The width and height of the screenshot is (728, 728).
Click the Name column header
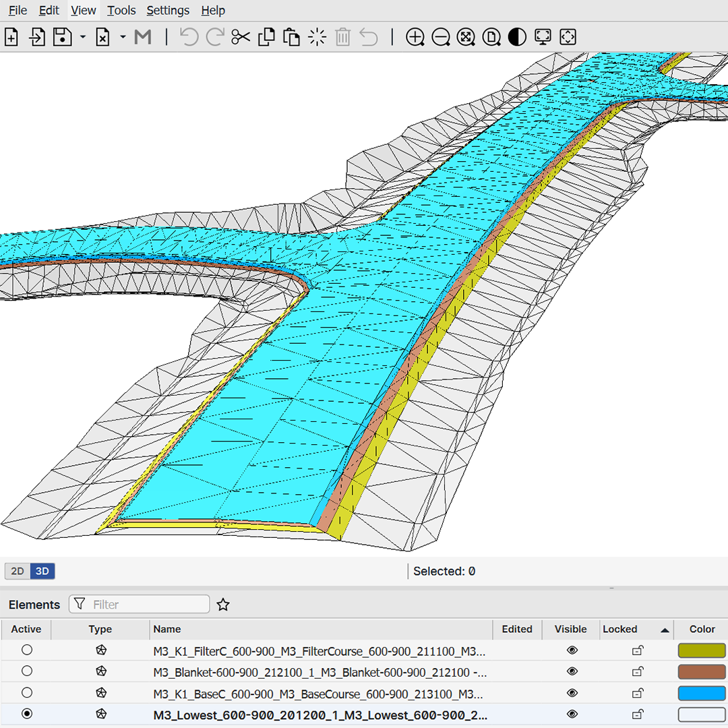[x=167, y=630]
